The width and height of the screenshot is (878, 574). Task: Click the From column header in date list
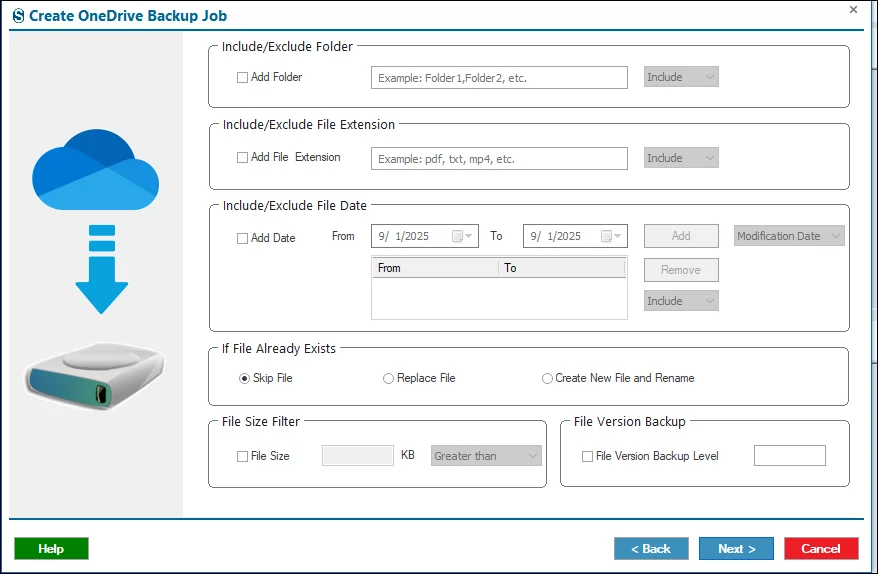pyautogui.click(x=436, y=268)
